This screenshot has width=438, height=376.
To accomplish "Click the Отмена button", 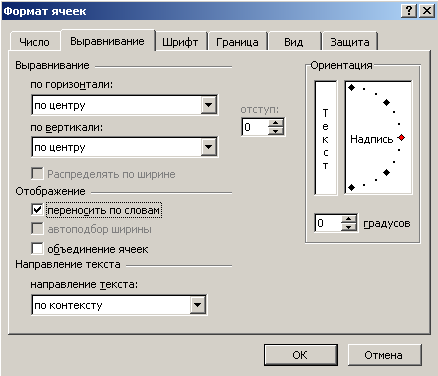I will click(385, 355).
